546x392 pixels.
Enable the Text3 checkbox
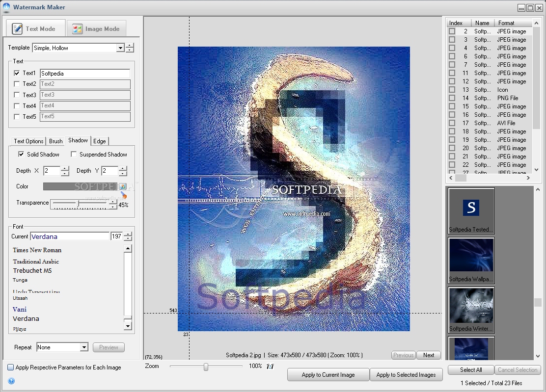tap(17, 95)
